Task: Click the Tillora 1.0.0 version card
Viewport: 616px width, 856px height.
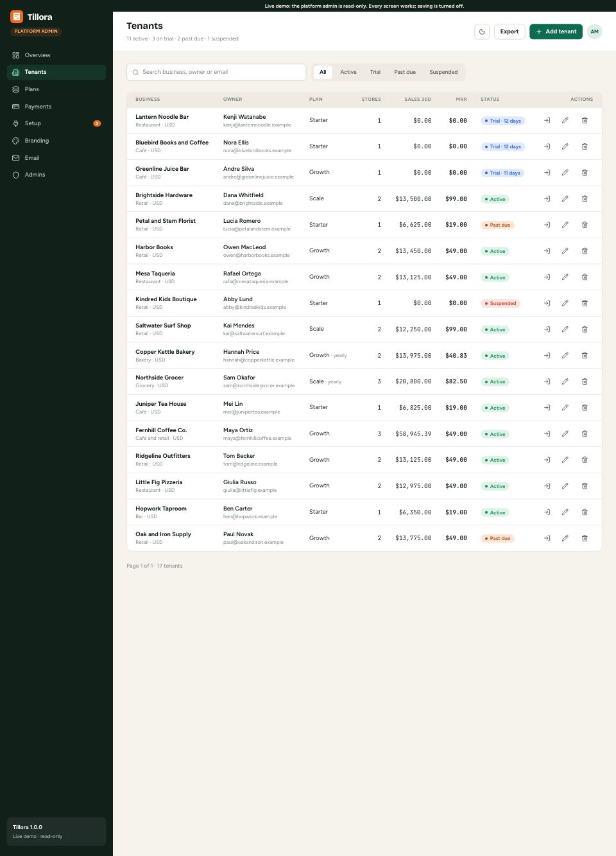Action: (x=56, y=832)
